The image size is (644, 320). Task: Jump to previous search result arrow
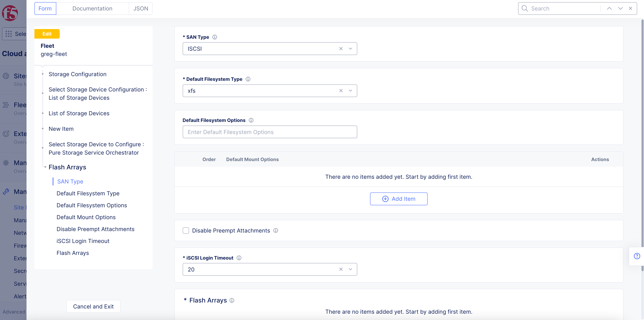609,8
